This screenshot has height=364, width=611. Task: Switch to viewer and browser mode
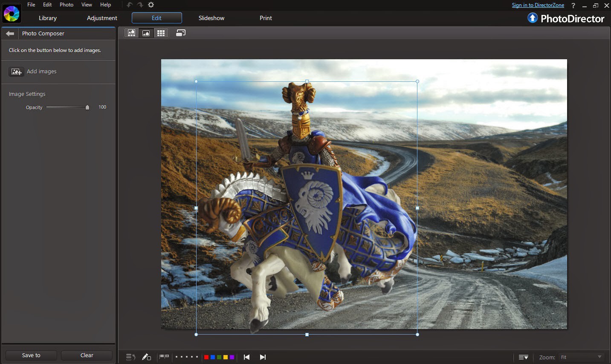coord(131,33)
